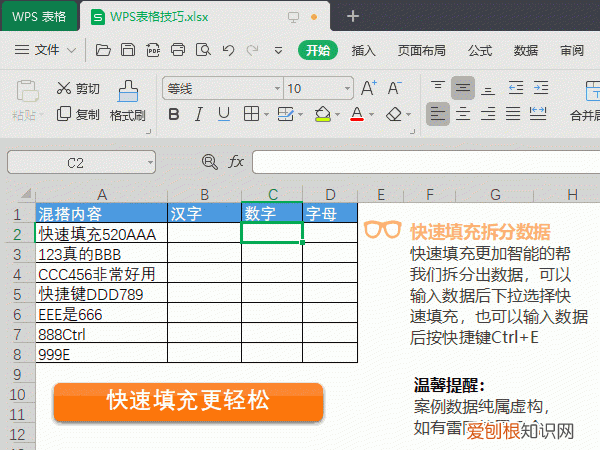Open the font color dropdown arrow
The image size is (600, 450).
pyautogui.click(x=371, y=114)
